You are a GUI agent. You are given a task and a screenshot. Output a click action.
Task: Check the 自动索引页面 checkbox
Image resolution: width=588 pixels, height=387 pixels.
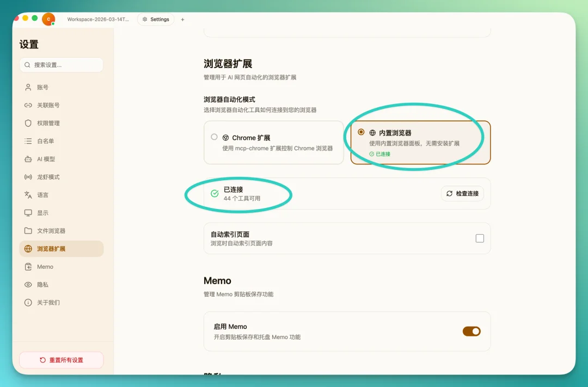point(479,238)
